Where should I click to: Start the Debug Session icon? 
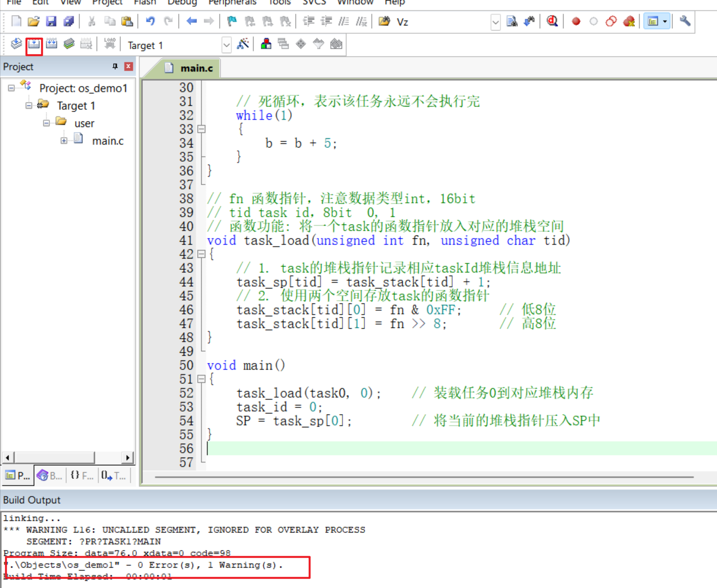(552, 21)
